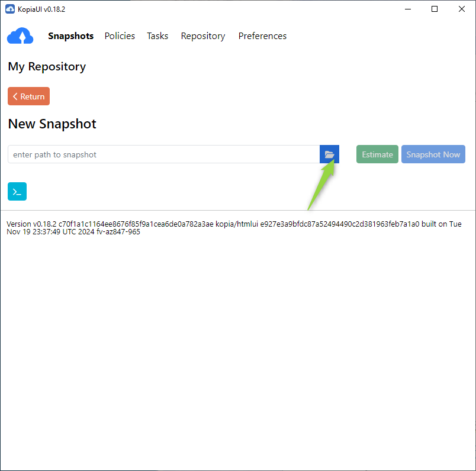Open the Repository tab

[203, 36]
